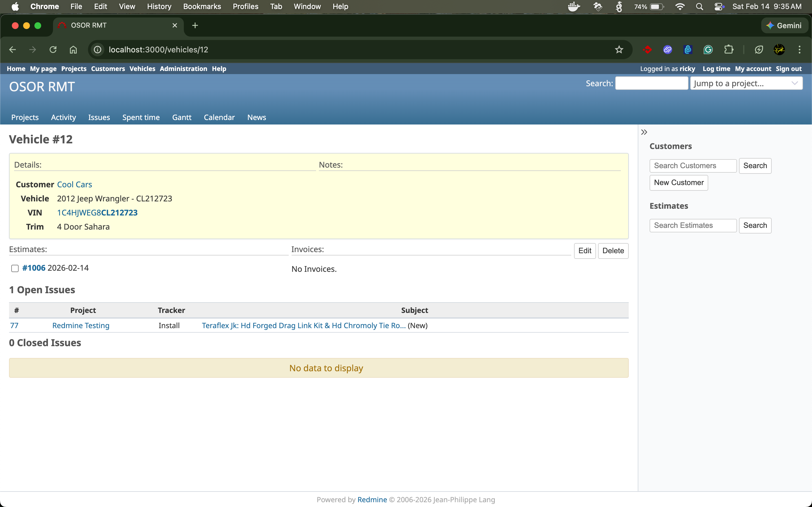Open the Issues tab
The image size is (812, 507).
[x=99, y=117]
